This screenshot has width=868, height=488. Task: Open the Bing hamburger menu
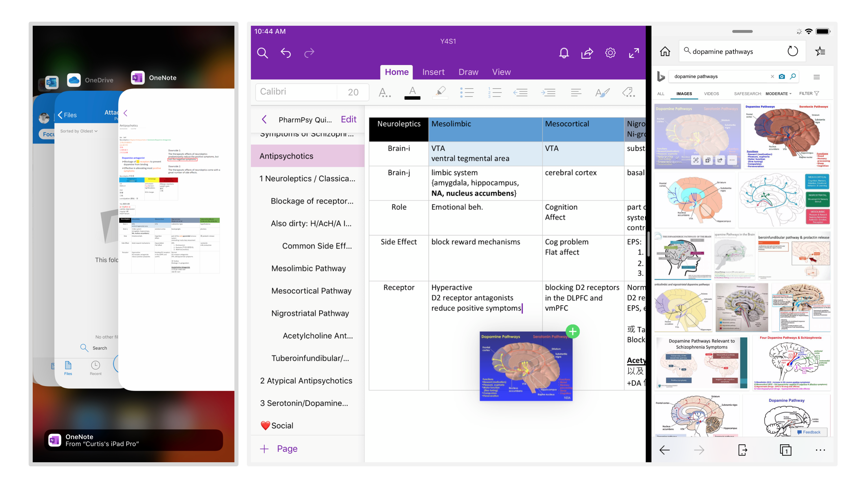tap(816, 77)
